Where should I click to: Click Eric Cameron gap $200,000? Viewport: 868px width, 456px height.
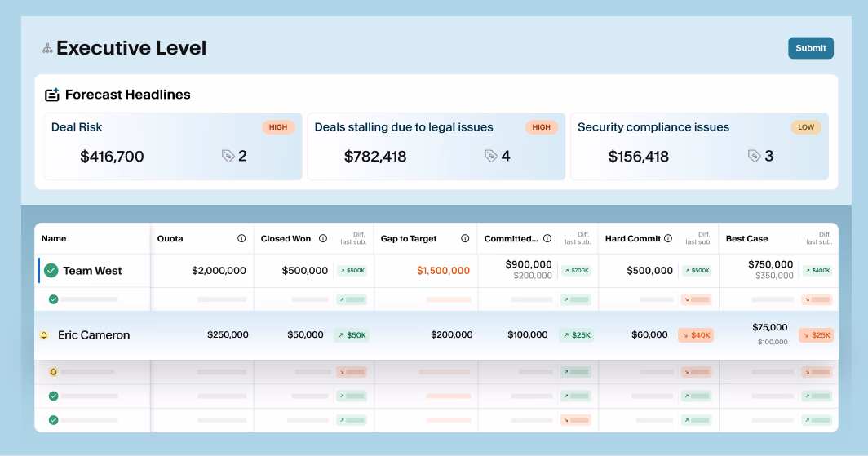pos(452,334)
